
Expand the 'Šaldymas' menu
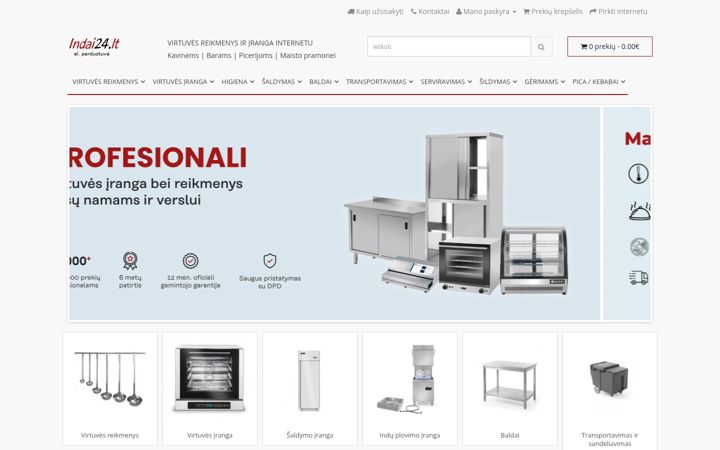[x=282, y=82]
